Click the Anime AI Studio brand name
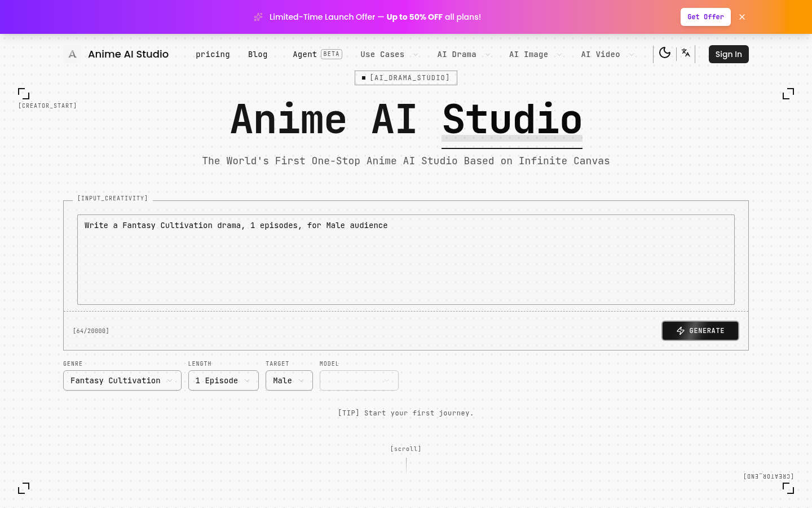 (x=128, y=54)
